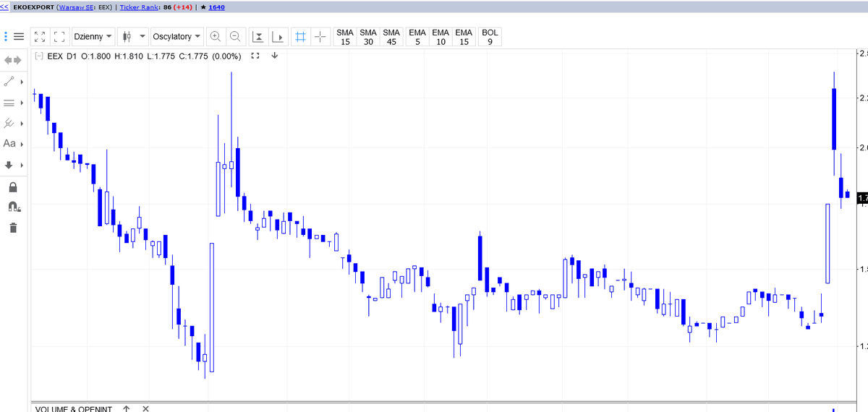This screenshot has height=412, width=868.
Task: Open the Warsaw SE link
Action: pyautogui.click(x=75, y=7)
